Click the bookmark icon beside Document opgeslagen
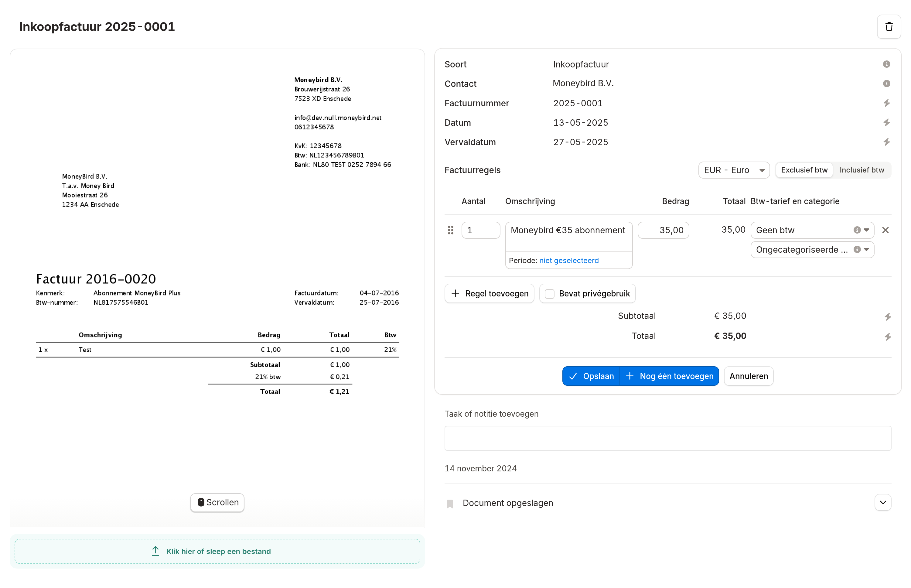The image size is (911, 588). click(450, 504)
